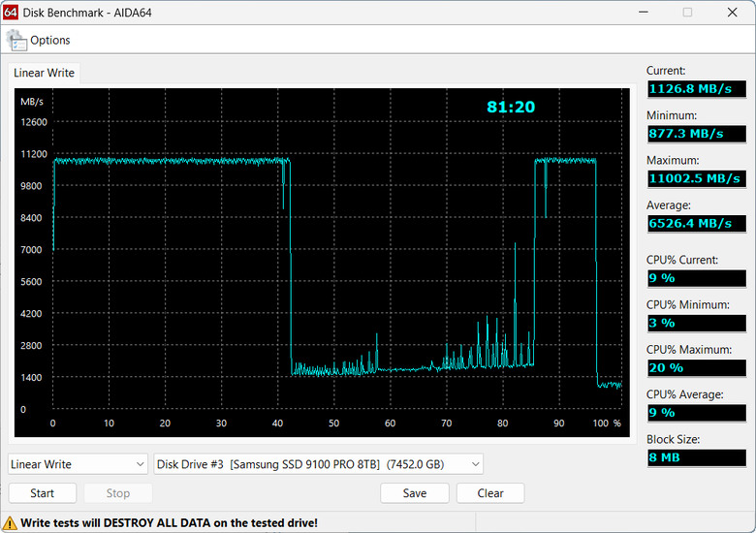Click the Start button
The image size is (756, 533).
click(x=43, y=493)
